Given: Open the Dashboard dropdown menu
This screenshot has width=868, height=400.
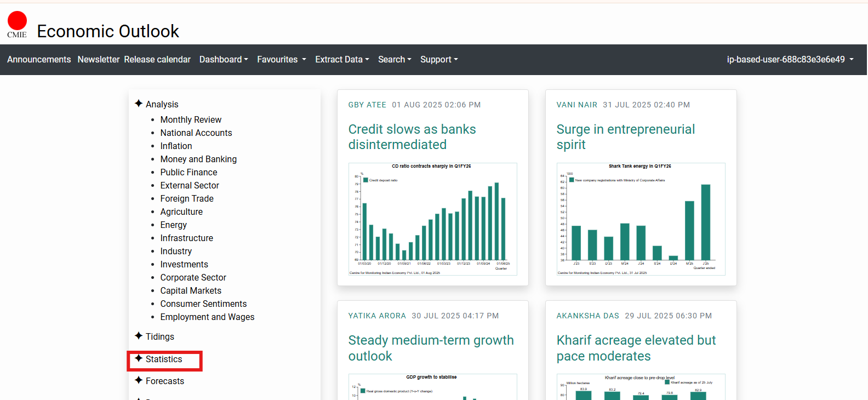Looking at the screenshot, I should [224, 59].
